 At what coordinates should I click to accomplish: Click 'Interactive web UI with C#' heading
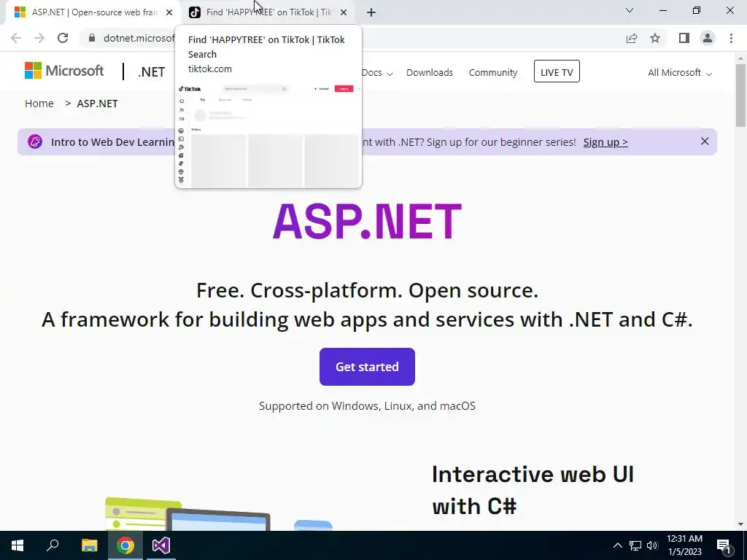[533, 490]
